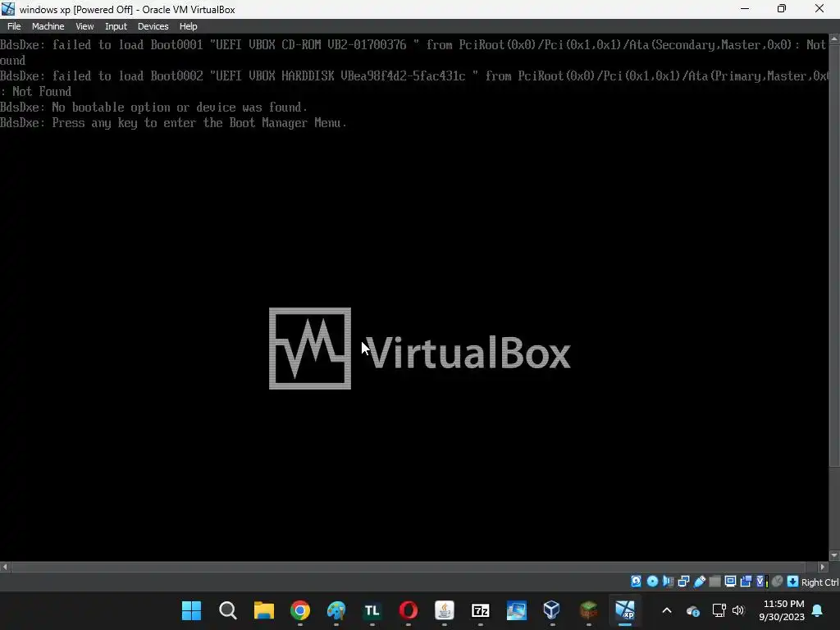Minimize the VirtualBox VM window
The height and width of the screenshot is (630, 840).
click(745, 9)
